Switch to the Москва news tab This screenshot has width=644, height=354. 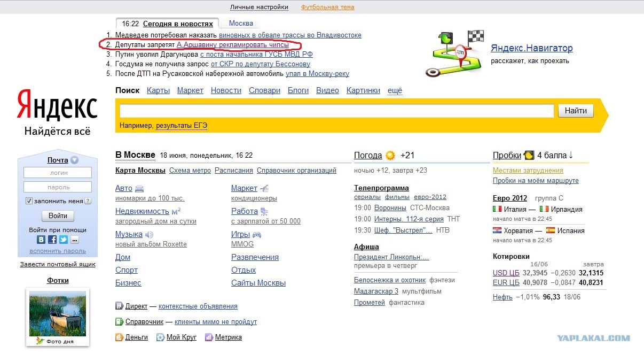click(x=241, y=23)
